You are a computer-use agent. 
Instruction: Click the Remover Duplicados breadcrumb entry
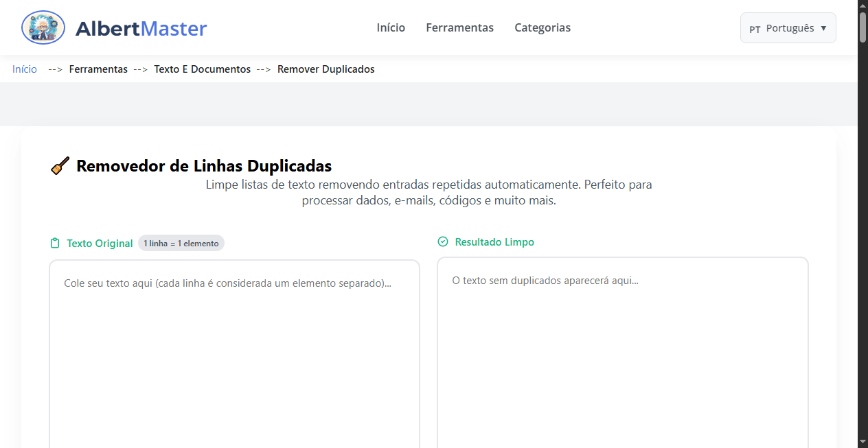click(325, 69)
